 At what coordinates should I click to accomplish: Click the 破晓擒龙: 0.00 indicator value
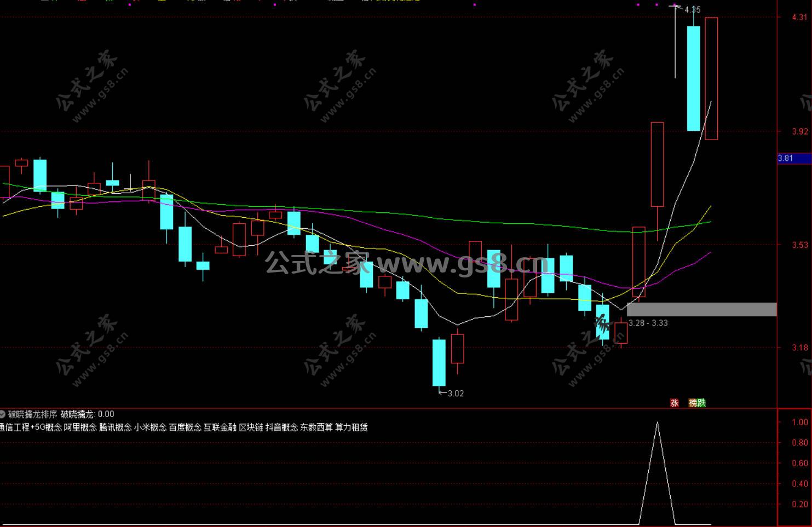[88, 414]
